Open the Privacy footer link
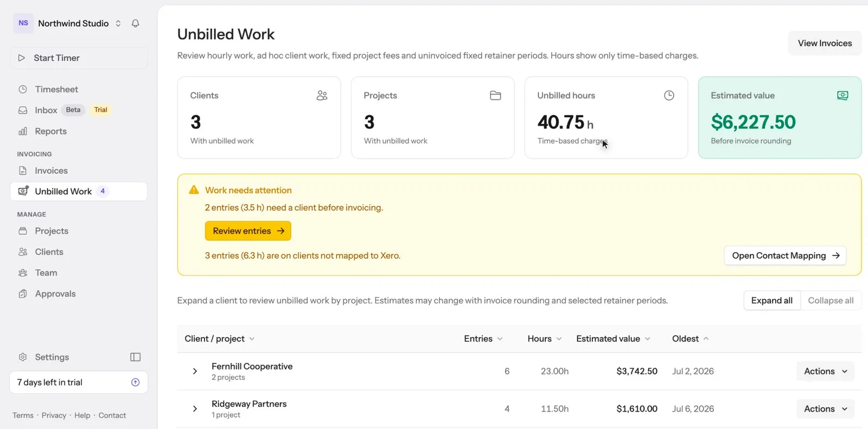This screenshot has width=868, height=429. (x=54, y=415)
